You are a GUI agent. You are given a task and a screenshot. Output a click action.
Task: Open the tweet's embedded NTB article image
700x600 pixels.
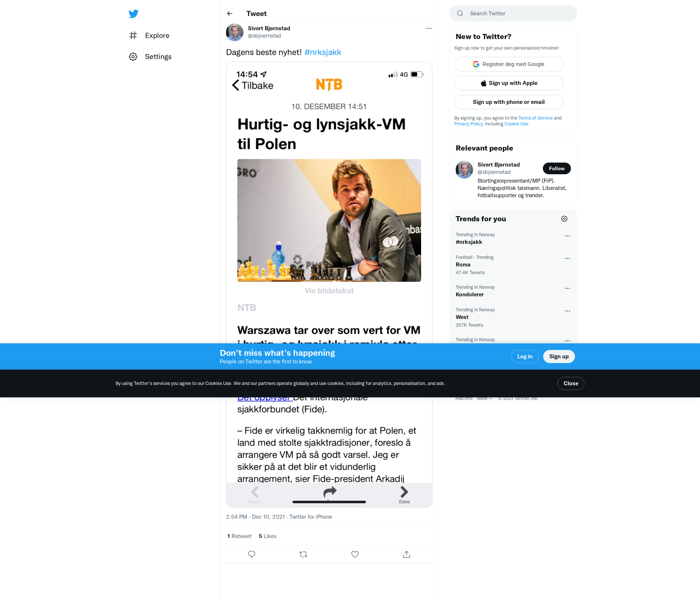pyautogui.click(x=329, y=284)
